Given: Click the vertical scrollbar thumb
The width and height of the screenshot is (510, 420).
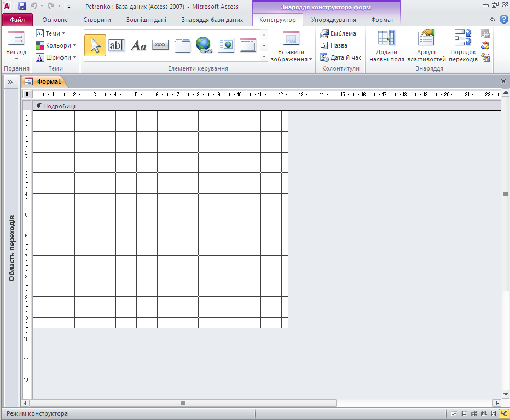Looking at the screenshot, I should click(506, 194).
